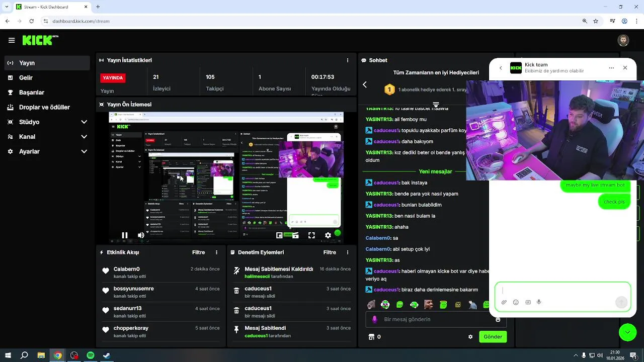
Task: Open emoji picker in support widget
Action: (516, 302)
